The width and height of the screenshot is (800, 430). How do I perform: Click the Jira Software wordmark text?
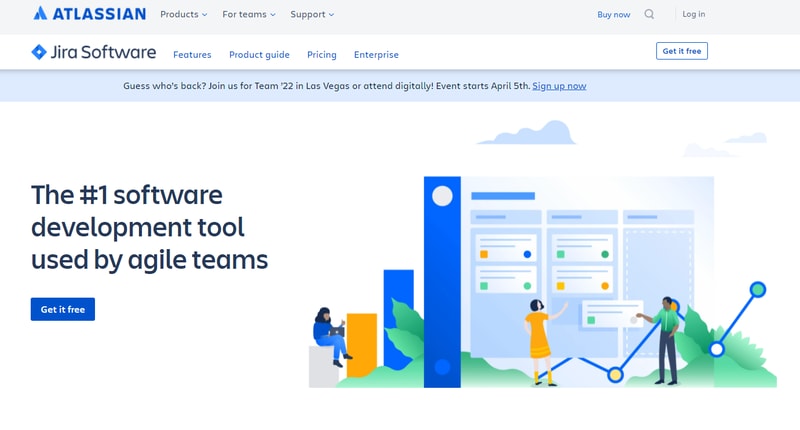tap(103, 52)
